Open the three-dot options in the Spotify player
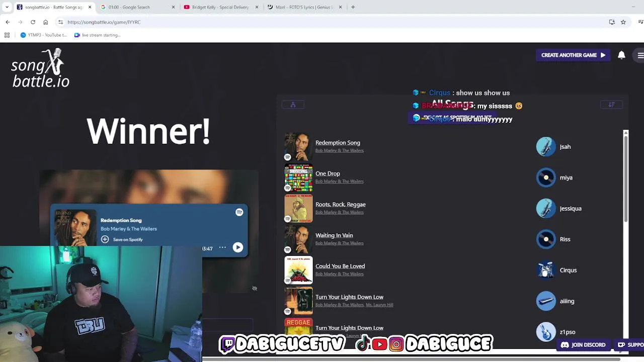Image resolution: width=644 pixels, height=362 pixels. point(222,247)
